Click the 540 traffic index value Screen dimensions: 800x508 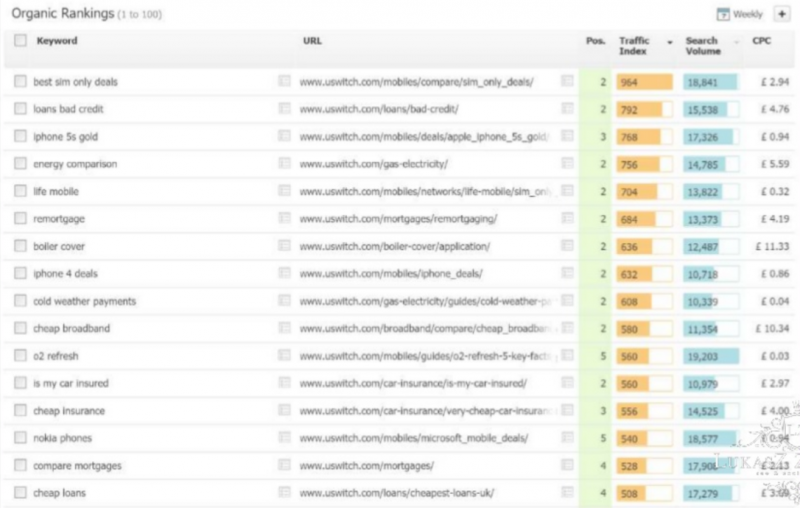click(629, 439)
